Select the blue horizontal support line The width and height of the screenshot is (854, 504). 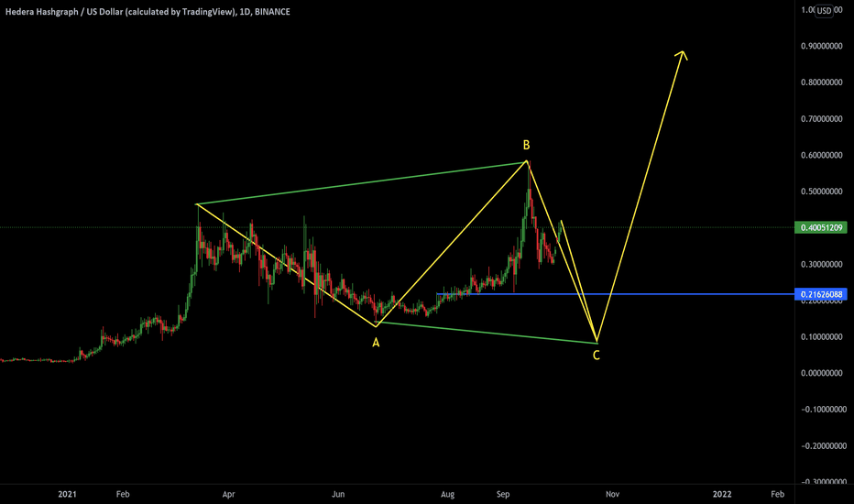tap(616, 294)
